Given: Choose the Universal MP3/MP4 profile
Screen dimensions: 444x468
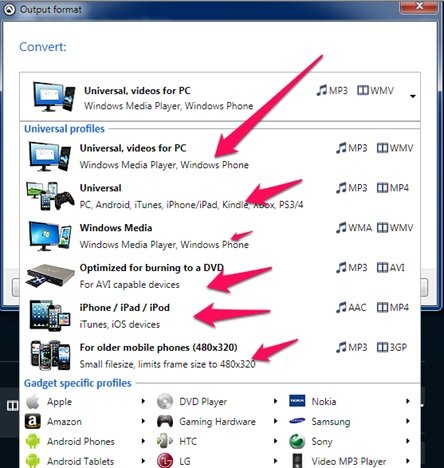Looking at the screenshot, I should click(x=220, y=196).
